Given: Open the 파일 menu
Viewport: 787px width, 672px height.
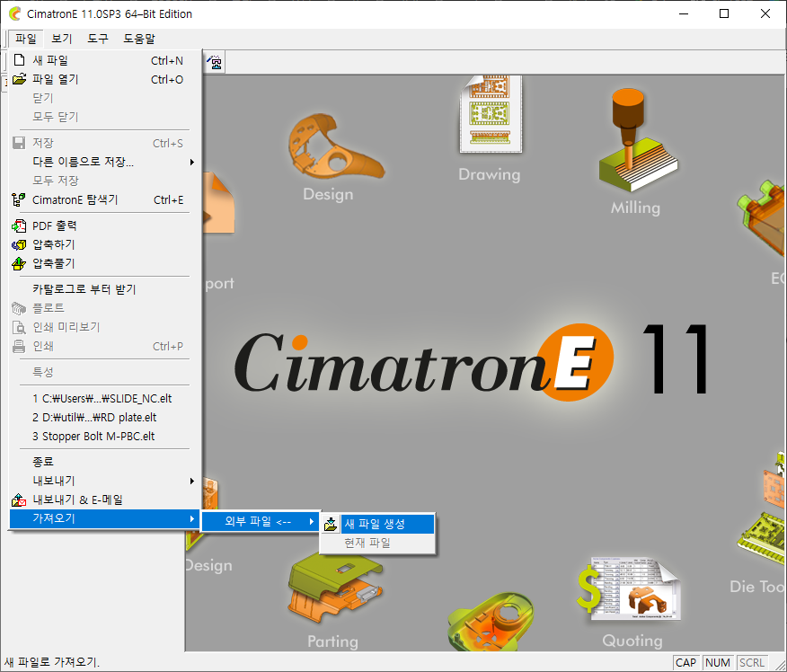Looking at the screenshot, I should [x=25, y=39].
